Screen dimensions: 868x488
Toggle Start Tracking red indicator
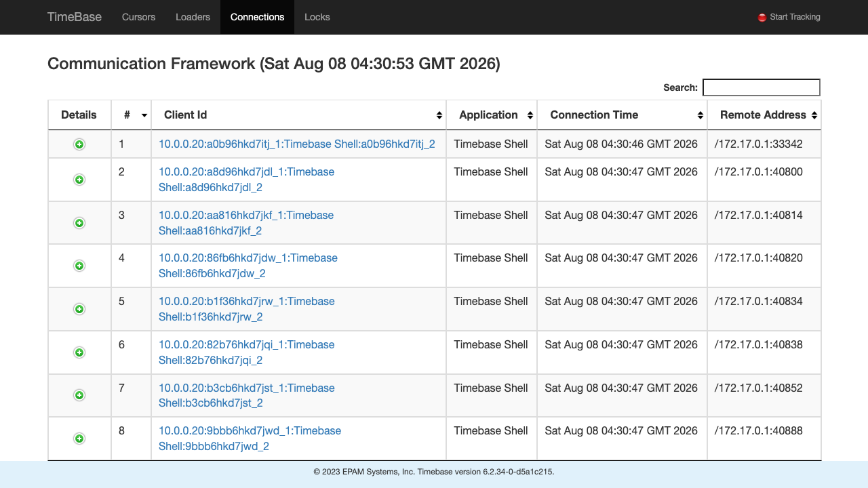click(x=762, y=18)
